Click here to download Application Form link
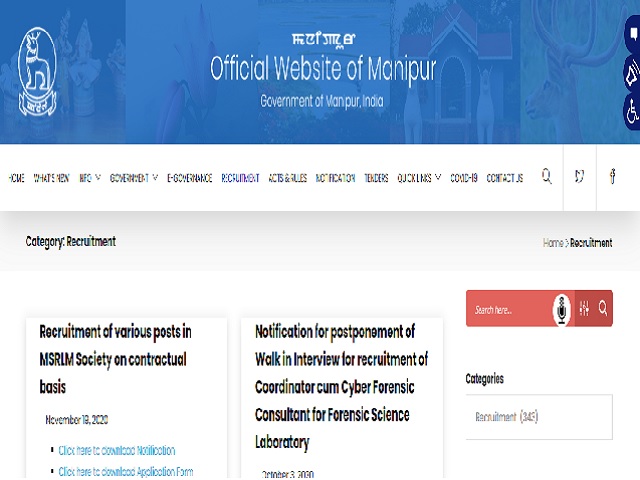The height and width of the screenshot is (480, 640). [x=126, y=471]
